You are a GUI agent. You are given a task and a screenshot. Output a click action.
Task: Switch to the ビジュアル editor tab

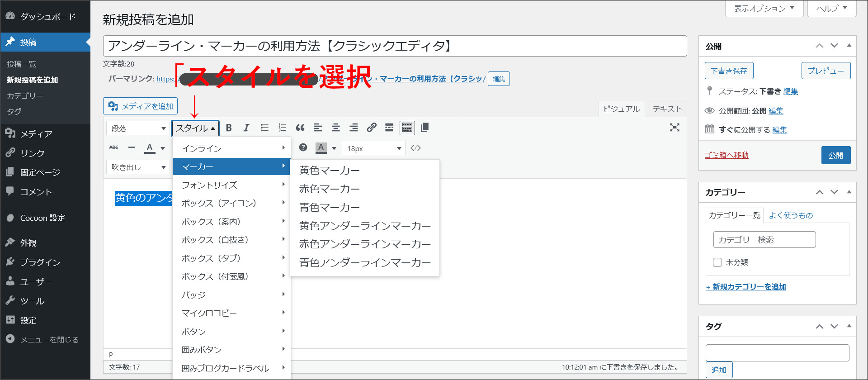click(622, 109)
